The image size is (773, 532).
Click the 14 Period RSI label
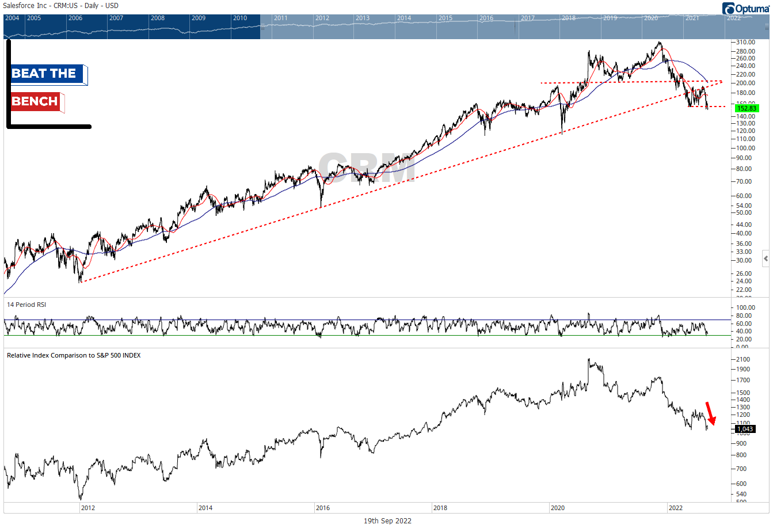26,305
